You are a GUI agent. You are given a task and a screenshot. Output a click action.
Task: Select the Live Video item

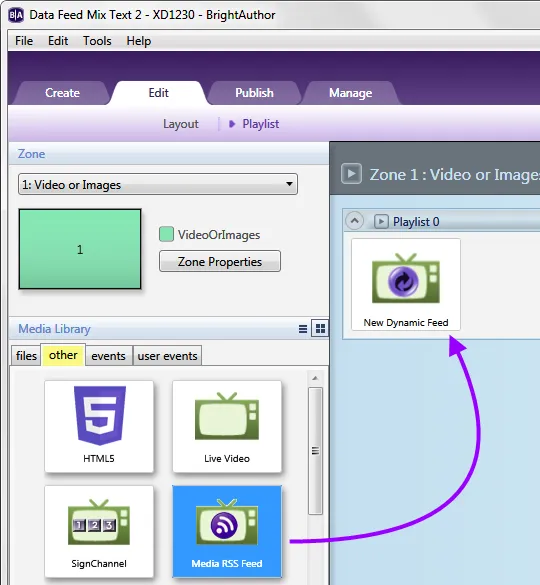click(x=227, y=426)
